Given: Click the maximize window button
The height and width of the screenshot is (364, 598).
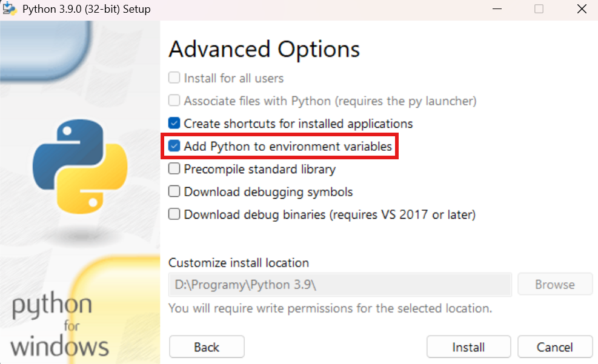Looking at the screenshot, I should 539,9.
